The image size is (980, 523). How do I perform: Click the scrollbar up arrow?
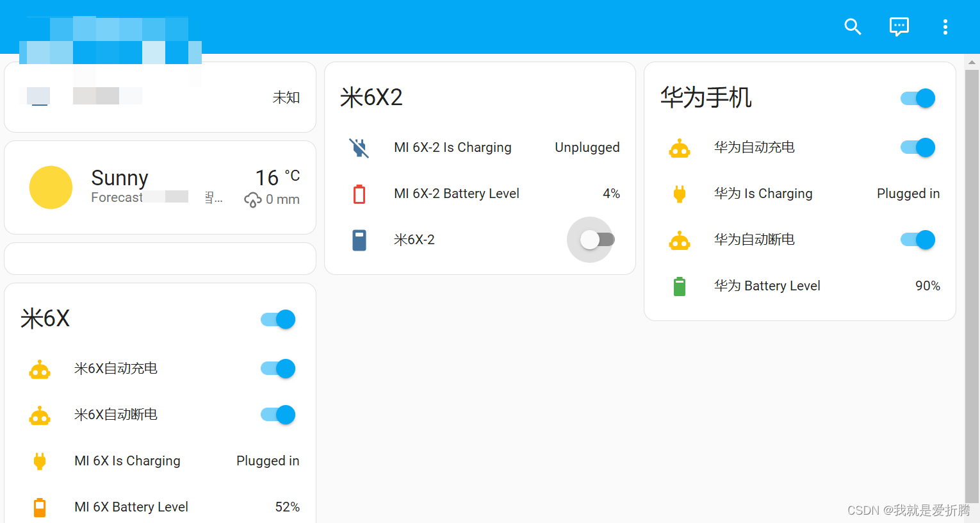coord(972,62)
